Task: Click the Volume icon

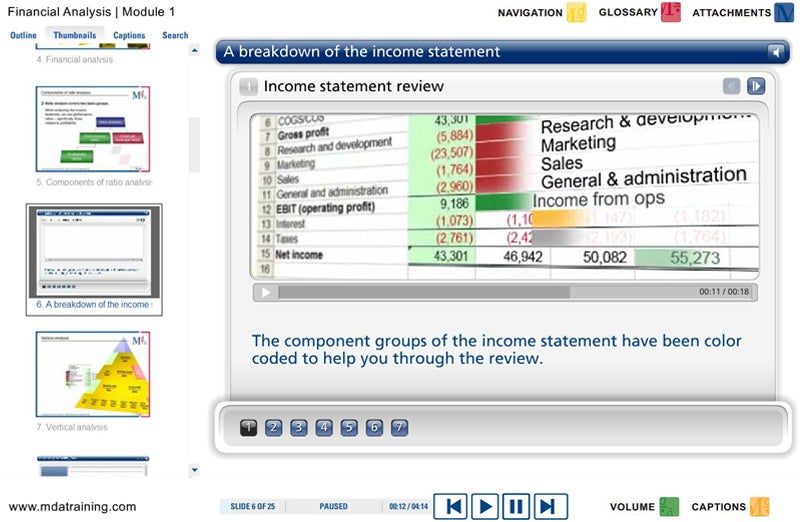Action: pos(669,507)
